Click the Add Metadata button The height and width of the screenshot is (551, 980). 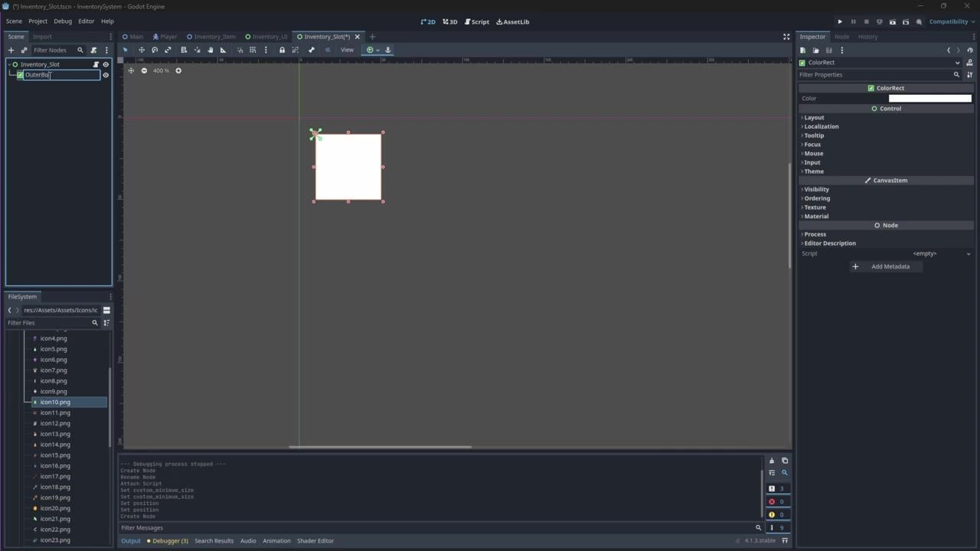[x=886, y=266]
